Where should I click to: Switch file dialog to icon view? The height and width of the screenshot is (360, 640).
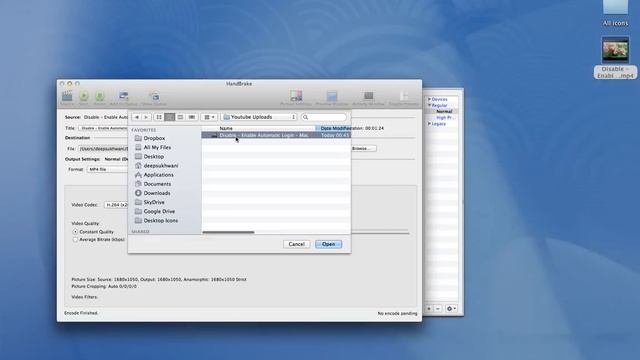pos(159,117)
